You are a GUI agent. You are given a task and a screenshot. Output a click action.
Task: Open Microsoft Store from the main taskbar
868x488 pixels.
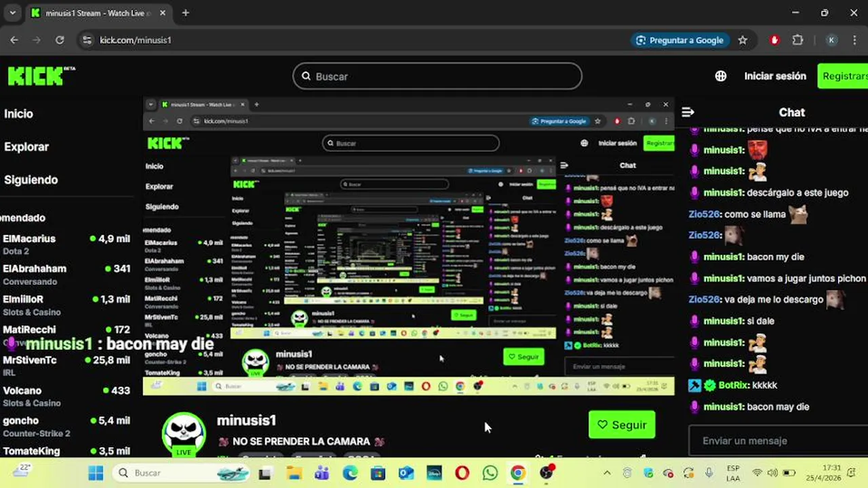point(378,473)
